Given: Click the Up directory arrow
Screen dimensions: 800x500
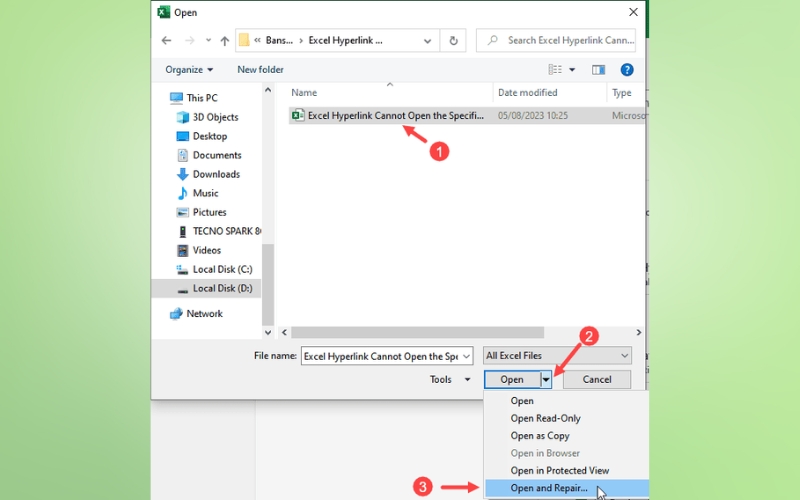Looking at the screenshot, I should (222, 41).
